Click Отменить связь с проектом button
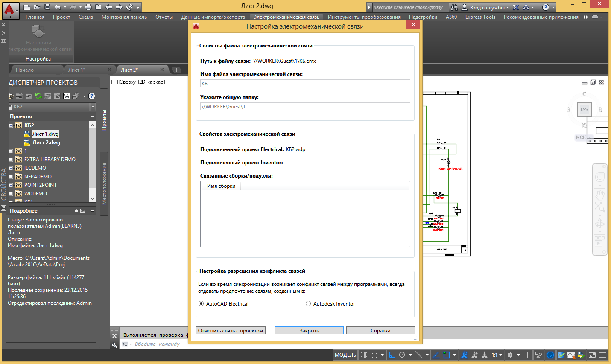The image size is (611, 364). 231,331
